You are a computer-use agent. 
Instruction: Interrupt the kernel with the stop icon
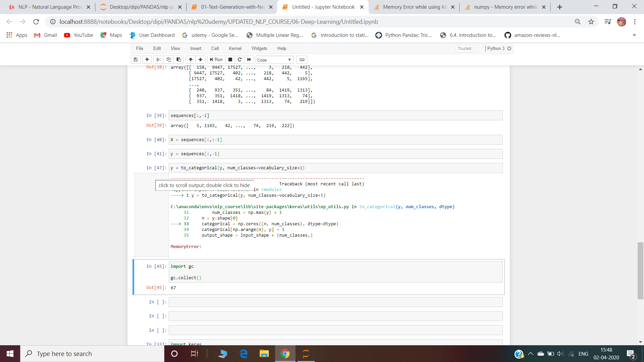[230, 60]
